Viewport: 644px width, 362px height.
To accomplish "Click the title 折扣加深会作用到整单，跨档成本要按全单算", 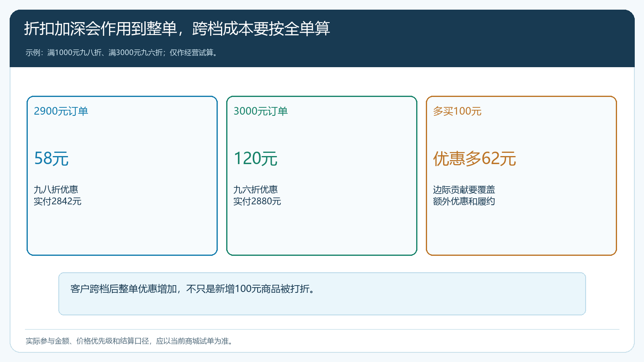I will 177,29.
